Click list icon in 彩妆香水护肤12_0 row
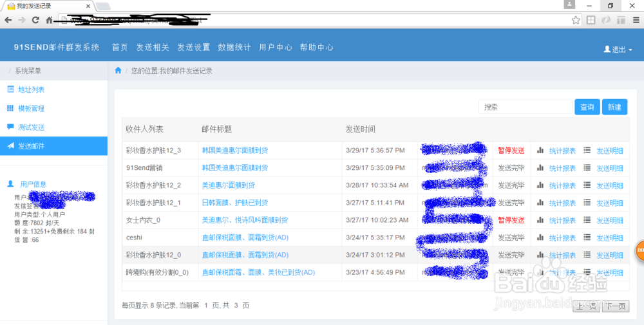 point(587,255)
